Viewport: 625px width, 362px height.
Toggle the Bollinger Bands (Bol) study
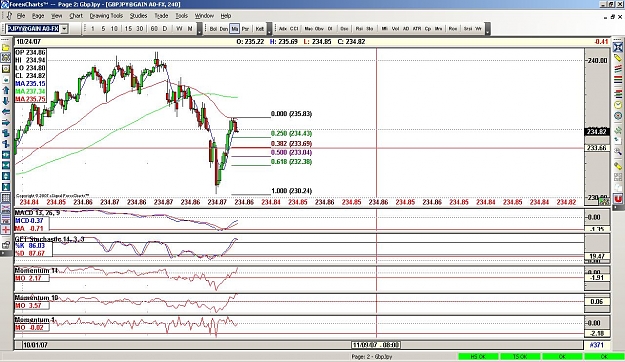(213, 29)
